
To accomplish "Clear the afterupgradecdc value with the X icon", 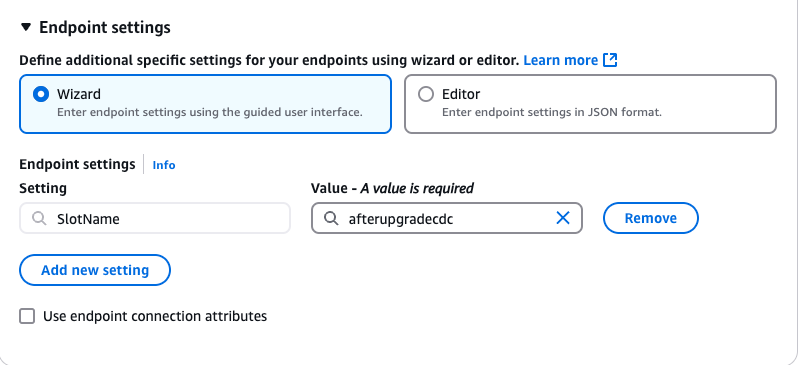I will [x=563, y=218].
